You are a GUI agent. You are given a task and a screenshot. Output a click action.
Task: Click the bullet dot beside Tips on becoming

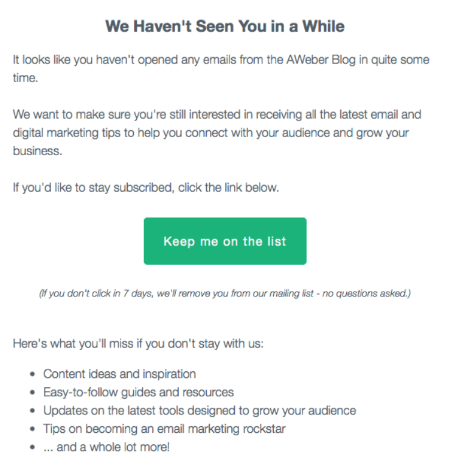[32, 429]
